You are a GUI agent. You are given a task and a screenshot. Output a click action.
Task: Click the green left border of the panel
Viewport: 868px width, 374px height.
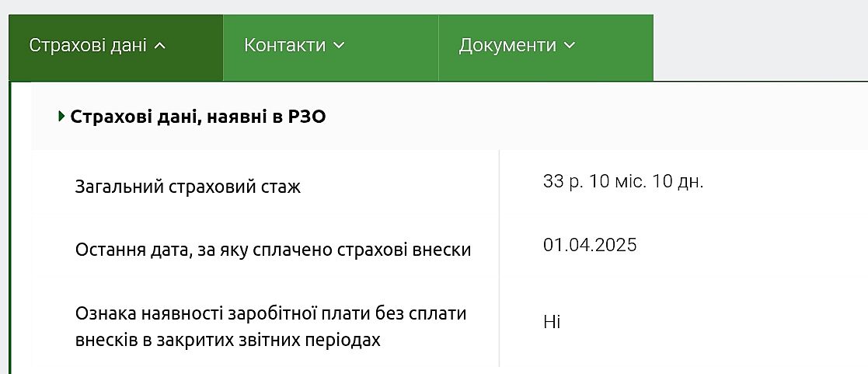[10, 233]
